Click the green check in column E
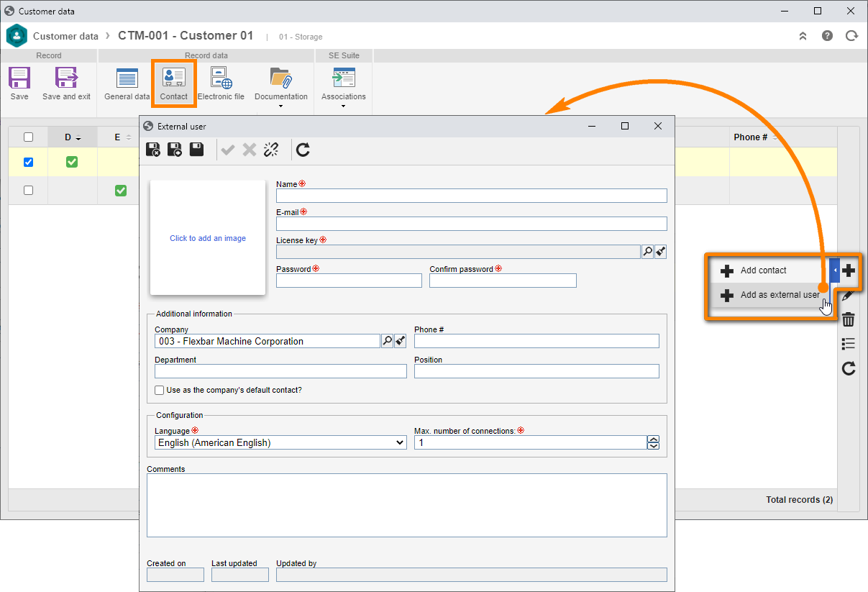This screenshot has height=592, width=868. 121,190
